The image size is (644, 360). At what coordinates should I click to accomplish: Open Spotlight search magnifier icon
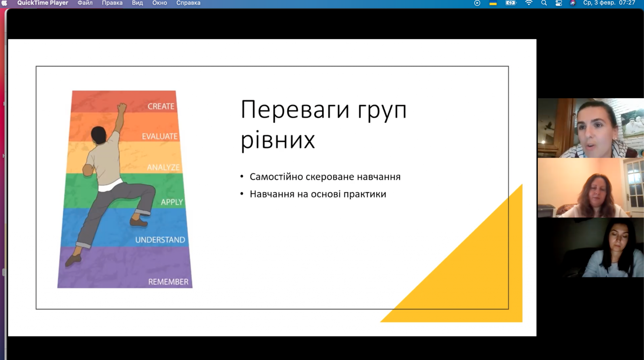pos(544,3)
